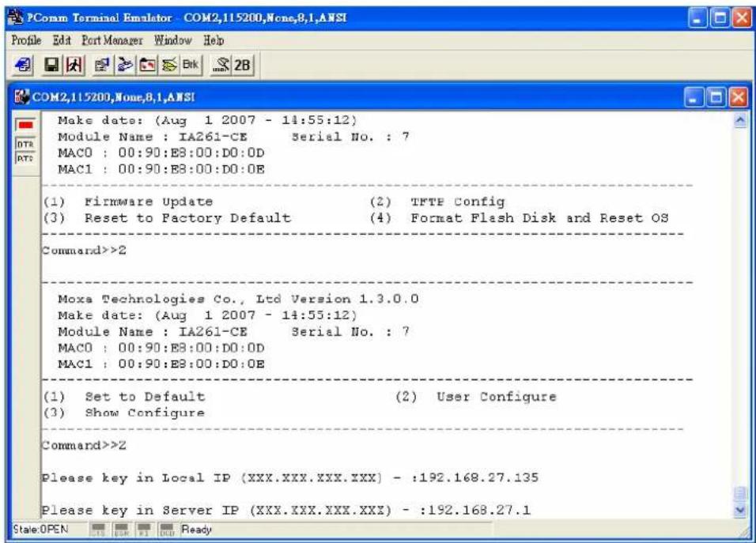This screenshot has width=756, height=543.
Task: Minimize the PComm Terminal Emulator main window
Action: [x=697, y=19]
